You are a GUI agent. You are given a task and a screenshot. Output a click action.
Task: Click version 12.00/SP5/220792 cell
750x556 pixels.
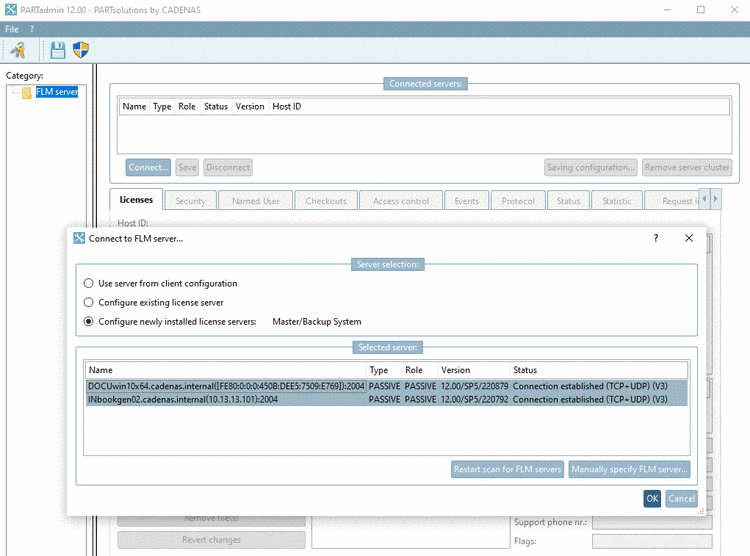click(474, 400)
